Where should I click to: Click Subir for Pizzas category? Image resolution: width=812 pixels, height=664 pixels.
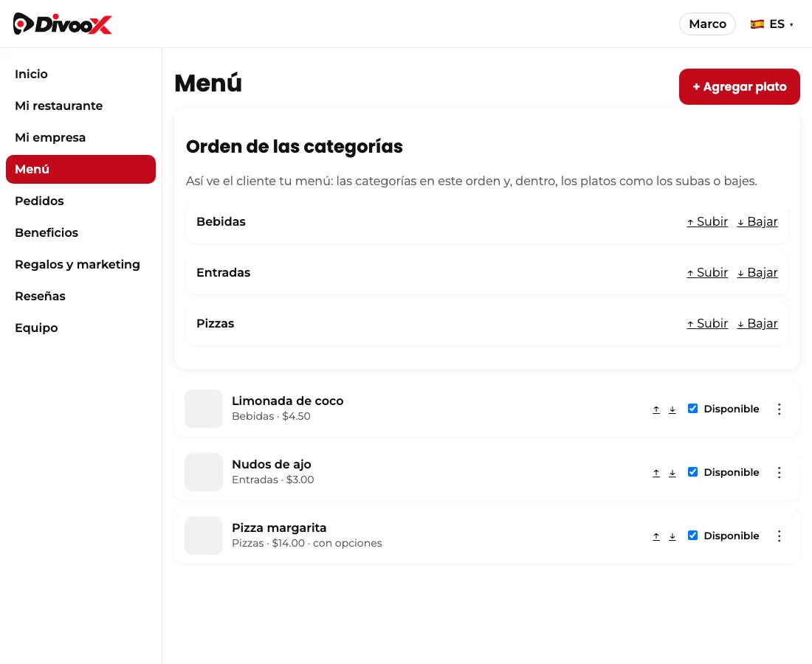coord(707,323)
